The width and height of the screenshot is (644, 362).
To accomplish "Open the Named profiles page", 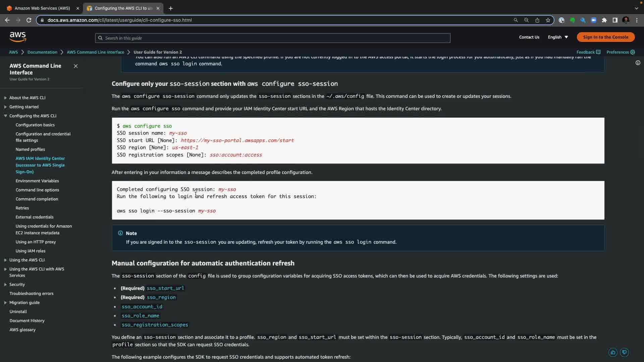I will [30, 149].
